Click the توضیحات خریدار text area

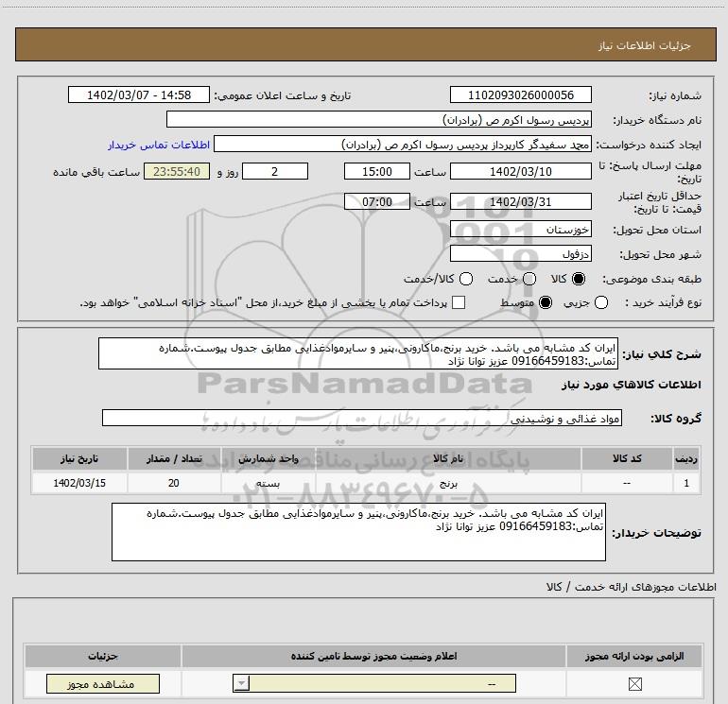[358, 532]
